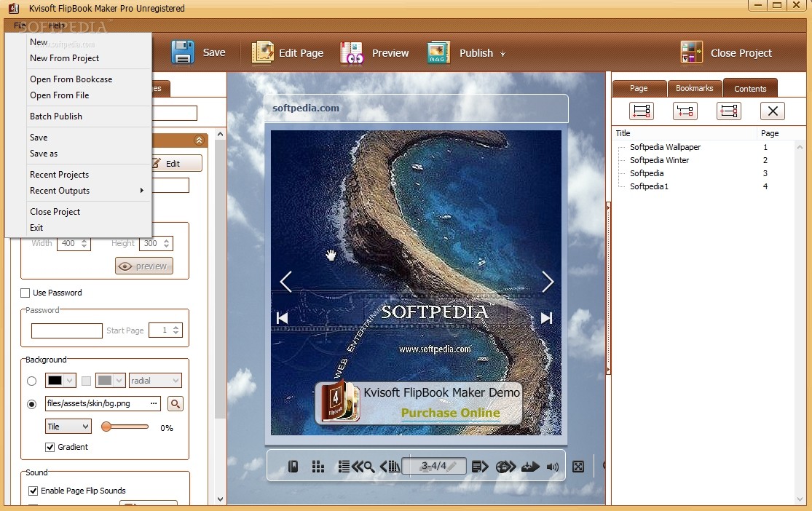The height and width of the screenshot is (511, 812).
Task: Enable the Use Password checkbox
Action: click(x=25, y=293)
